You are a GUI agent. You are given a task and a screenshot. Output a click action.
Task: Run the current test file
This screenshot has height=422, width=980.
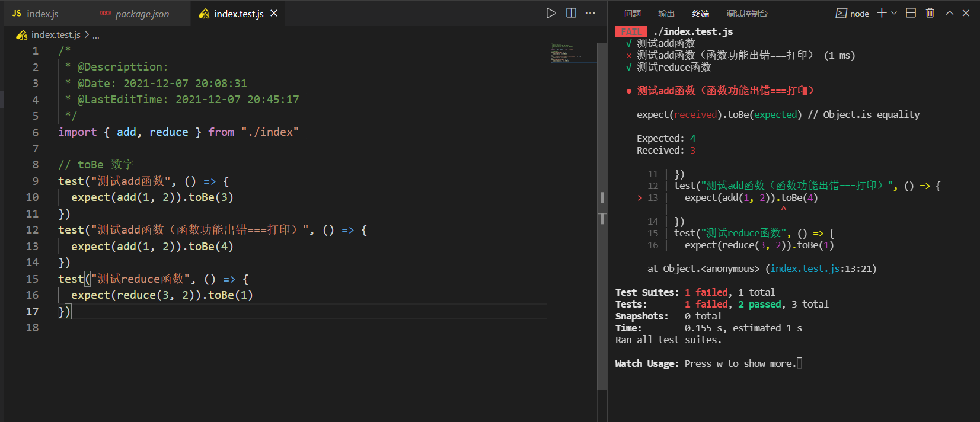551,13
